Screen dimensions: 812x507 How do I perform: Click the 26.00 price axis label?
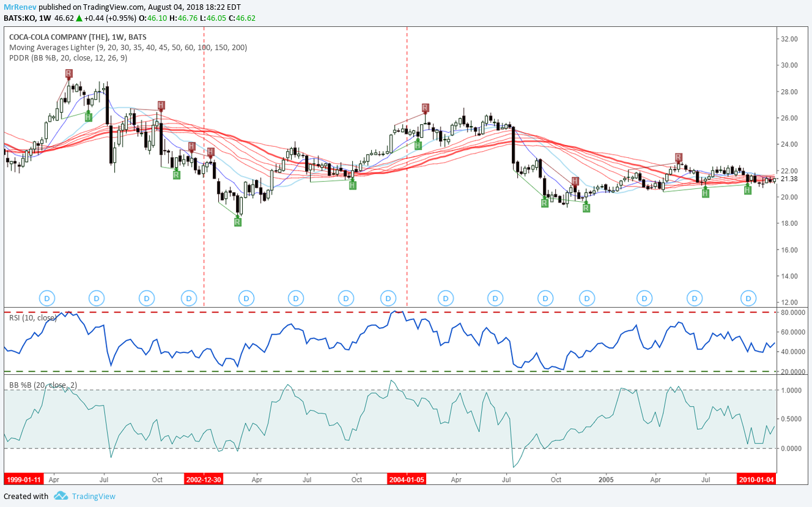(789, 118)
